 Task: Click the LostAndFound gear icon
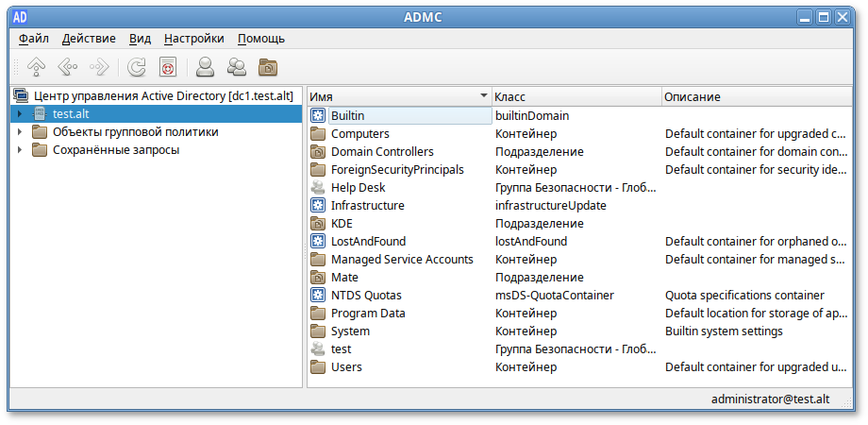click(318, 241)
